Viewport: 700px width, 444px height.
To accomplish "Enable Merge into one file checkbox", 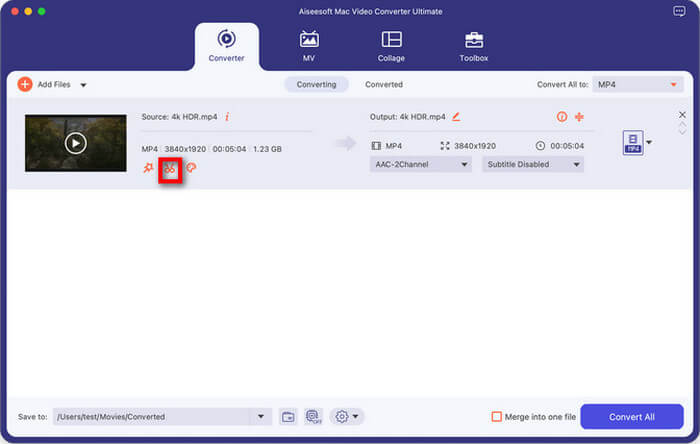I will tap(496, 416).
